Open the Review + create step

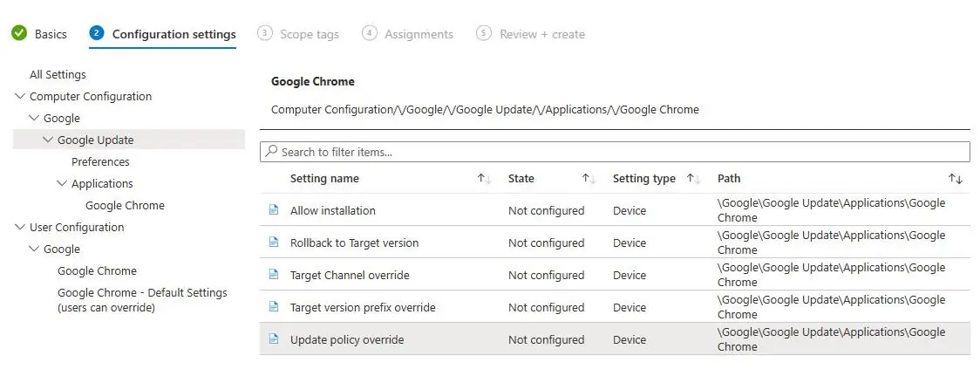(531, 34)
